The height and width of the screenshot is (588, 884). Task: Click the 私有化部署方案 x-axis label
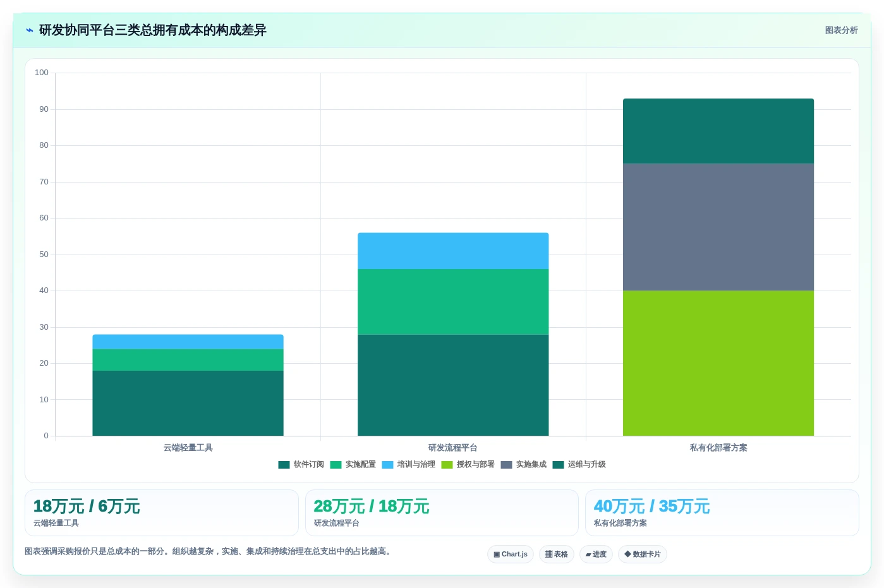(718, 448)
